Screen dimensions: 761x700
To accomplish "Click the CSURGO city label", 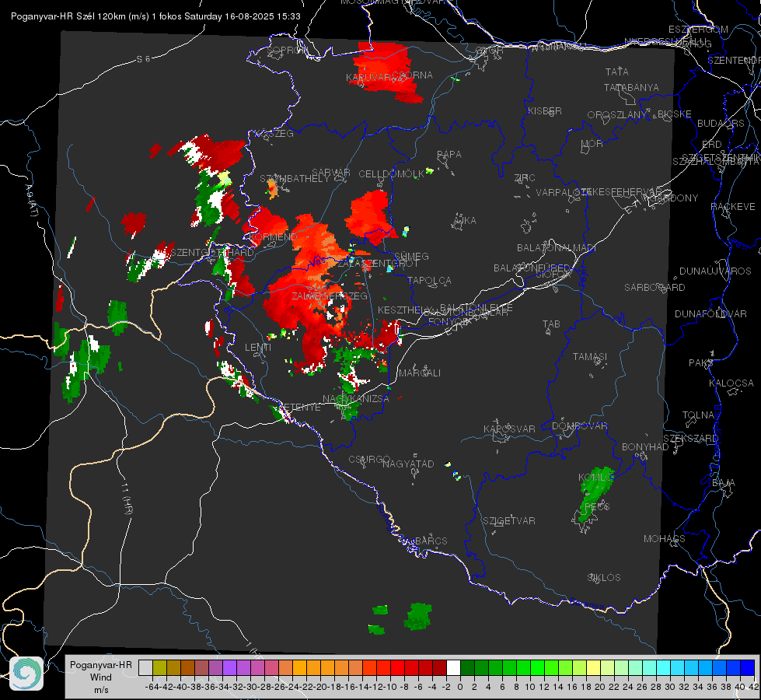I will pyautogui.click(x=369, y=459).
